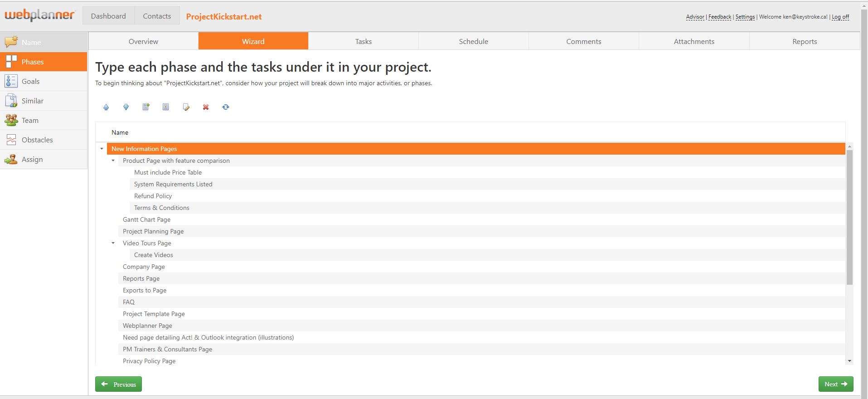Click the move up arrow icon
This screenshot has height=399, width=868.
pos(106,107)
